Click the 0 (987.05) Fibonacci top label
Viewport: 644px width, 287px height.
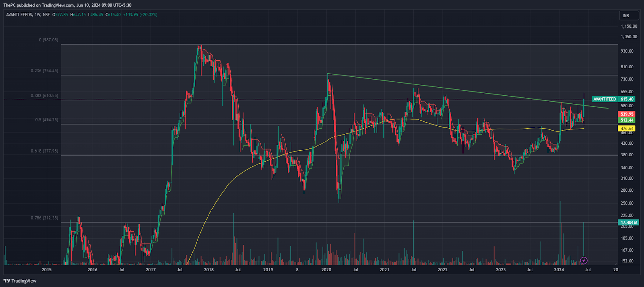click(48, 40)
